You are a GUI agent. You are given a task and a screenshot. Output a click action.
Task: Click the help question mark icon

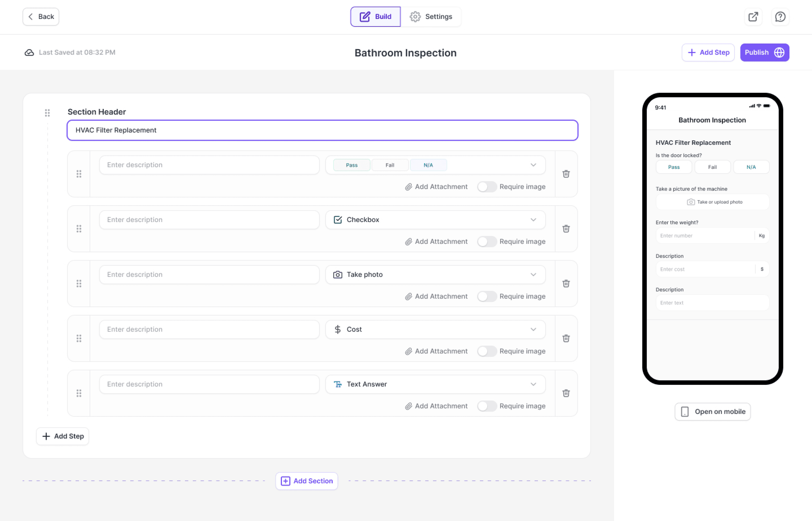[780, 17]
